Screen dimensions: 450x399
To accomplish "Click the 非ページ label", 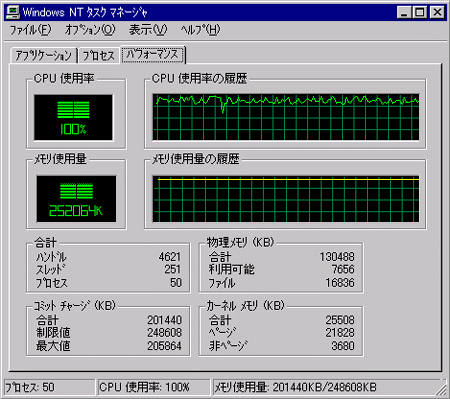I will (x=228, y=346).
